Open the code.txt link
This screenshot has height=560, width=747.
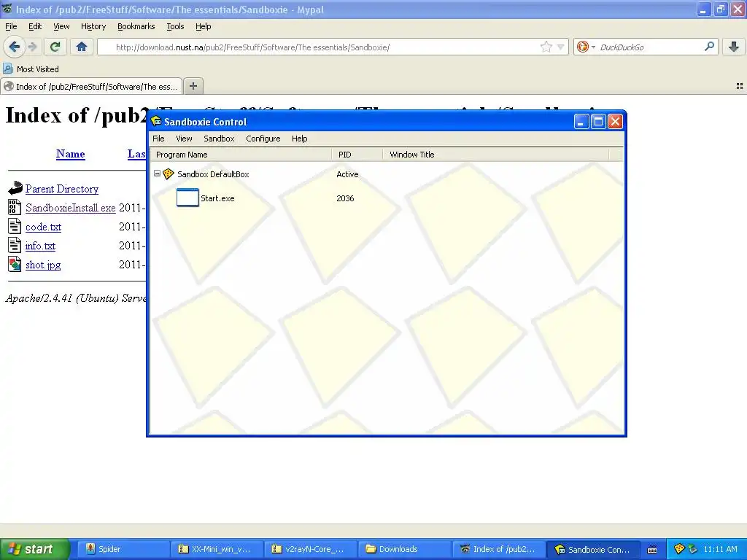tap(43, 227)
